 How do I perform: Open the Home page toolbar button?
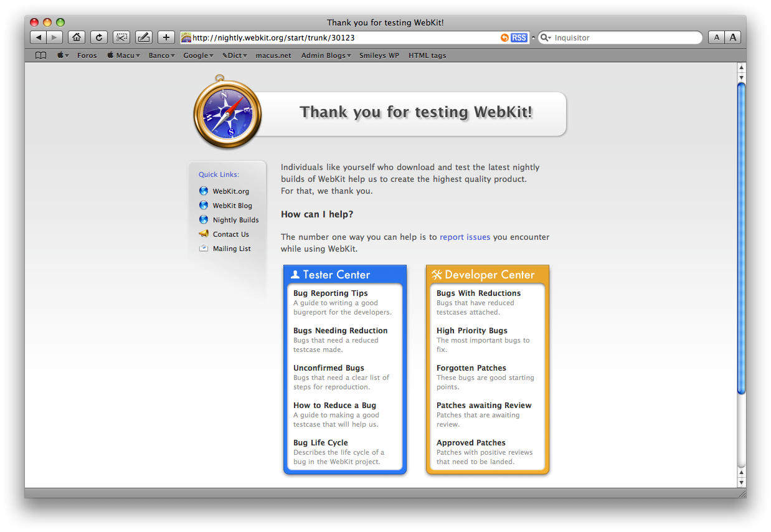[76, 37]
